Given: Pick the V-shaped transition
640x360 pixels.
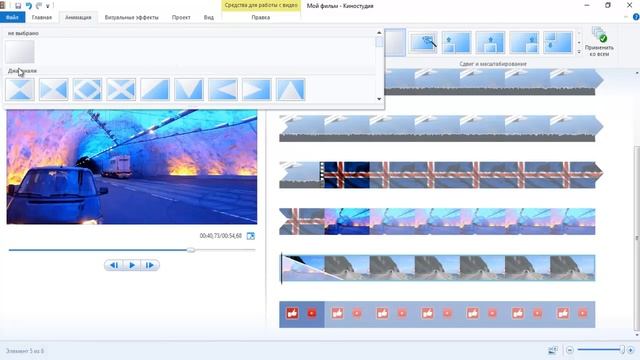Looking at the screenshot, I should pyautogui.click(x=189, y=89).
